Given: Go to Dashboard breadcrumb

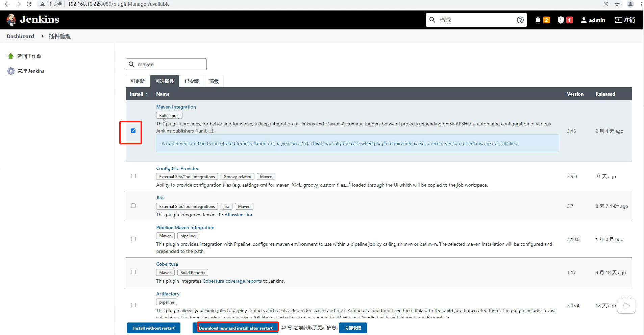Looking at the screenshot, I should click(20, 36).
